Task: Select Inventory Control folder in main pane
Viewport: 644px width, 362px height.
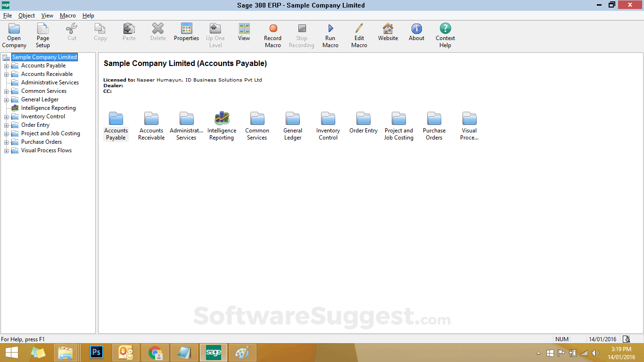Action: pyautogui.click(x=328, y=126)
